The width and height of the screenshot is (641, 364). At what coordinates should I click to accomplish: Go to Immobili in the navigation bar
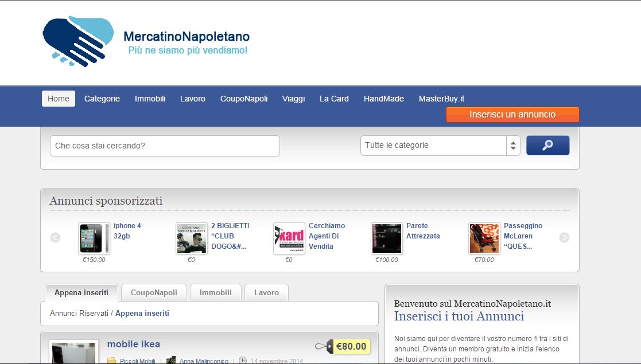[150, 99]
